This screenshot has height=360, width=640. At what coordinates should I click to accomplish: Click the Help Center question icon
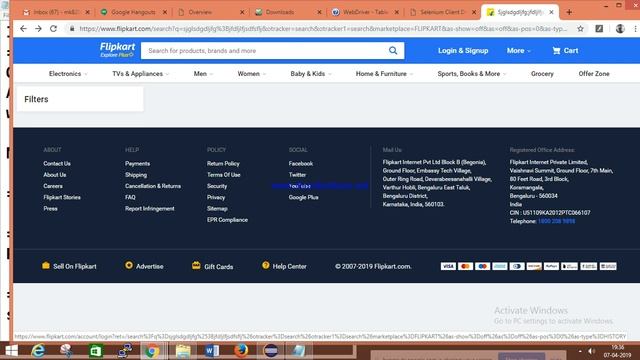click(265, 265)
